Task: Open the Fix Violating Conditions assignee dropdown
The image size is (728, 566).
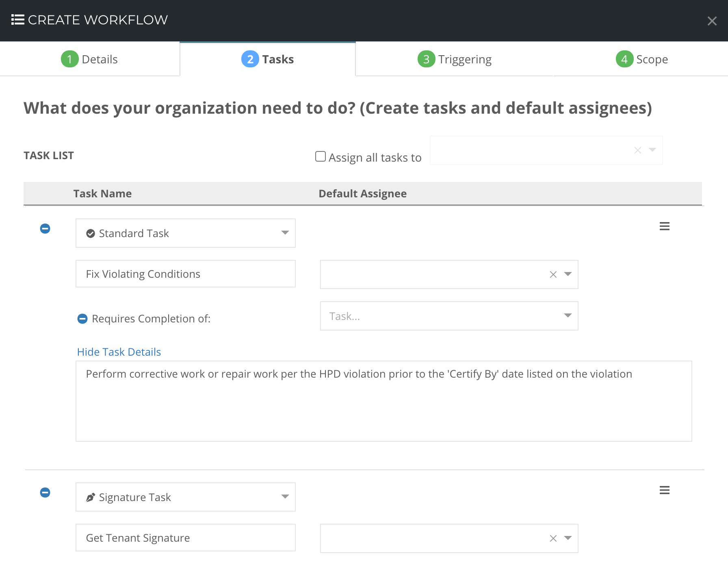Action: 568,274
